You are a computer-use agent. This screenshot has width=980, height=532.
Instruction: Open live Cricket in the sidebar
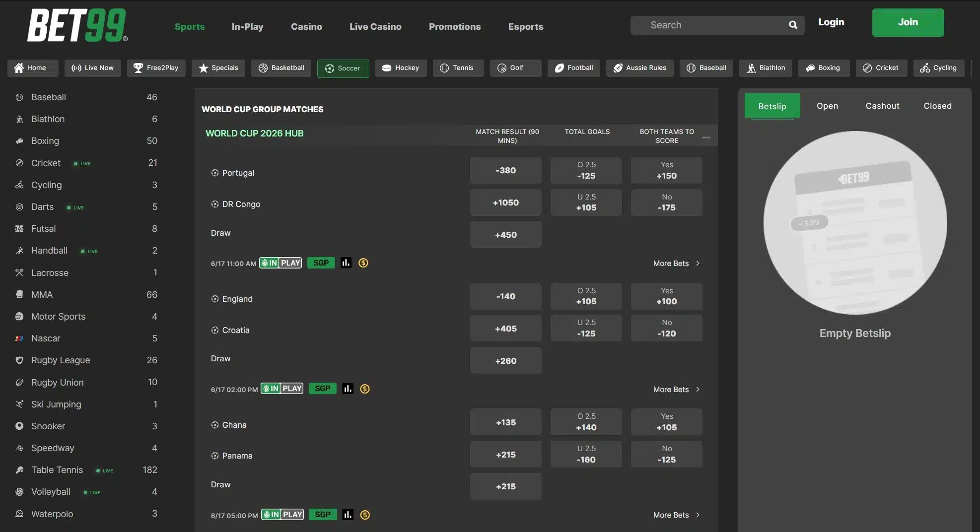(86, 163)
